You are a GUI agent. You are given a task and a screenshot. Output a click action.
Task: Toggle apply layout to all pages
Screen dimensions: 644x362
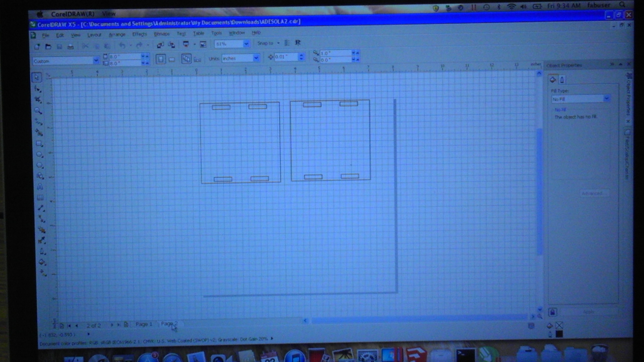[x=186, y=59]
